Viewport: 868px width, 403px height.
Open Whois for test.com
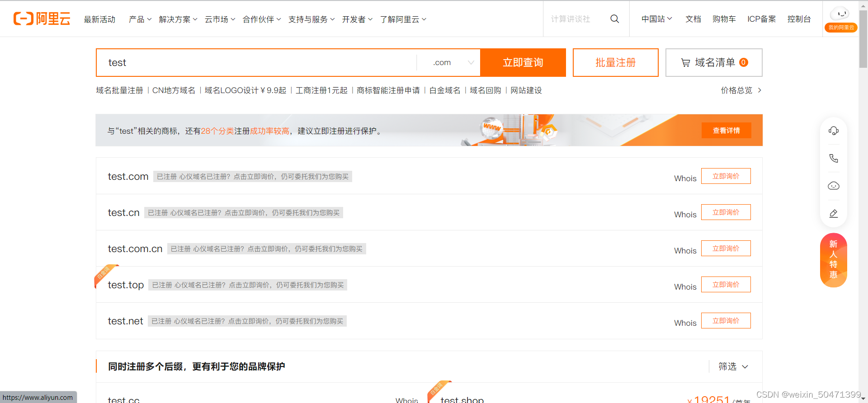click(x=685, y=178)
